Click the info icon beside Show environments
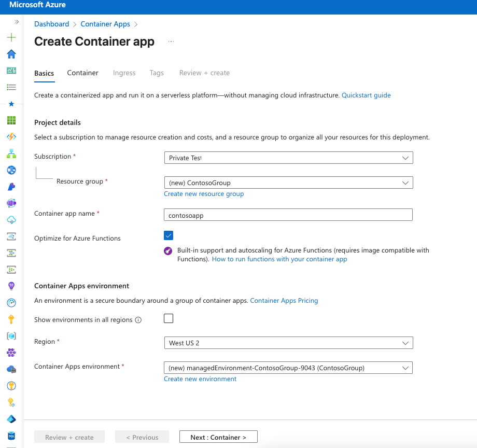The width and height of the screenshot is (477, 448). point(138,320)
